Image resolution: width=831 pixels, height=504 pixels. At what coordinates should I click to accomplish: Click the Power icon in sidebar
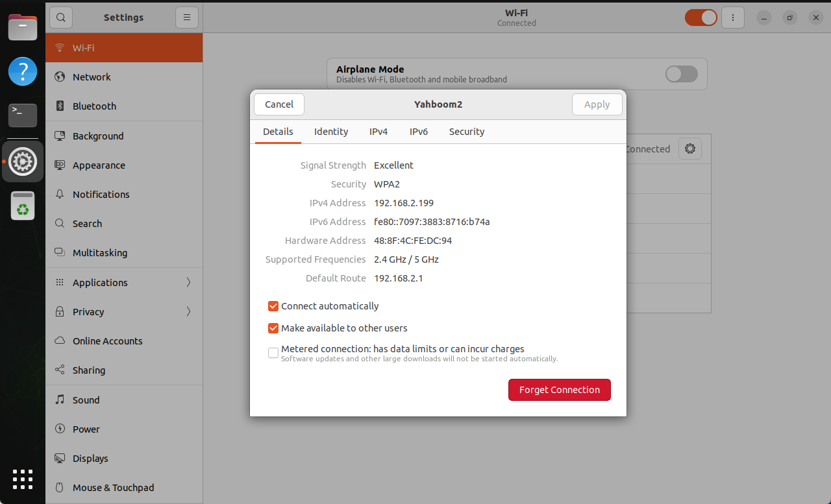click(x=60, y=429)
